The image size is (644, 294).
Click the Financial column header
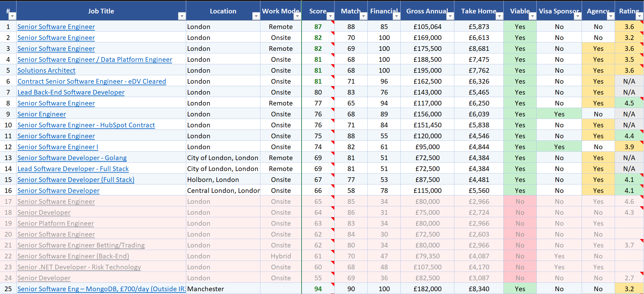(384, 11)
